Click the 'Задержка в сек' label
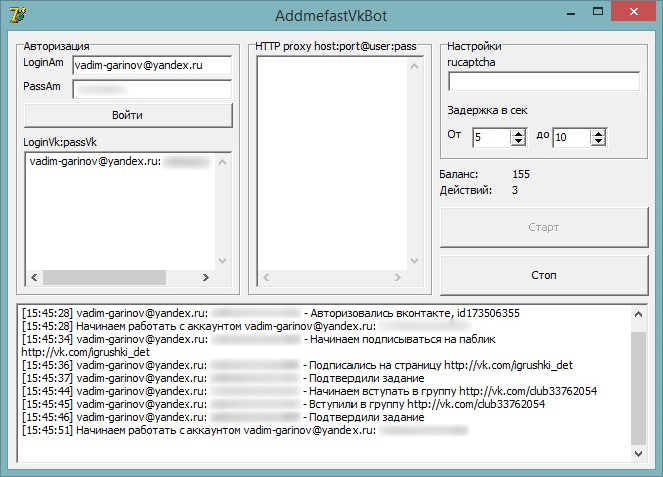Image resolution: width=663 pixels, height=477 pixels. pyautogui.click(x=488, y=111)
